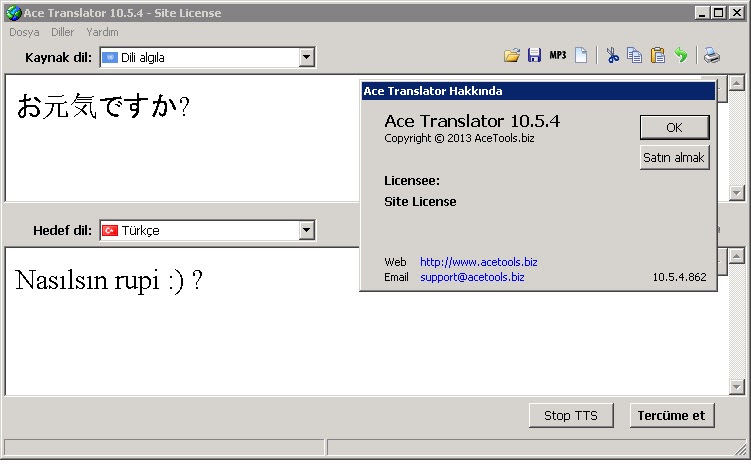Open the Diller menu
Viewport: 751px width, 465px height.
point(63,32)
